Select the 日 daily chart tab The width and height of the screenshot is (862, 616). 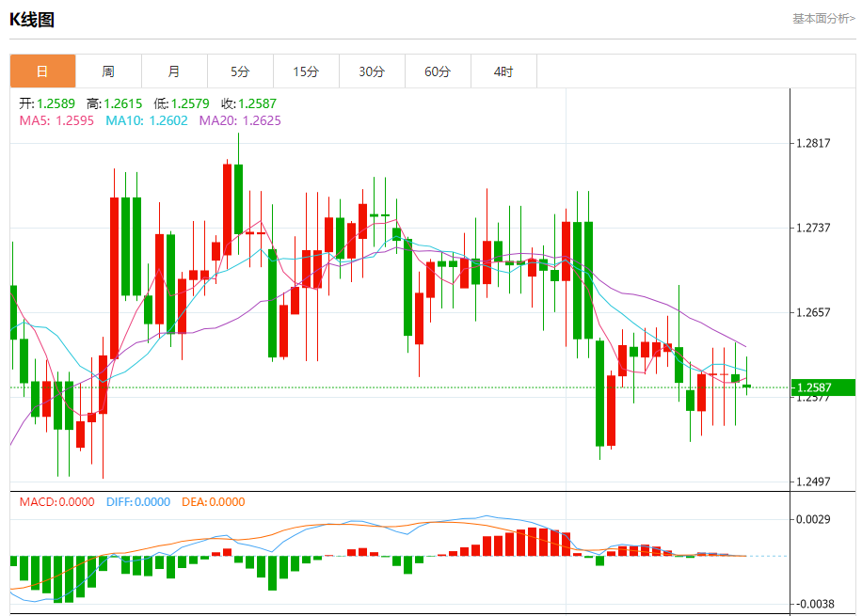point(43,71)
